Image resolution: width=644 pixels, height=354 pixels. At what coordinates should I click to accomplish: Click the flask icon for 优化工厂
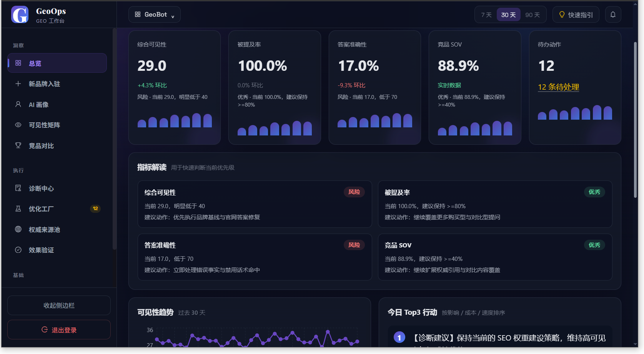pyautogui.click(x=18, y=209)
